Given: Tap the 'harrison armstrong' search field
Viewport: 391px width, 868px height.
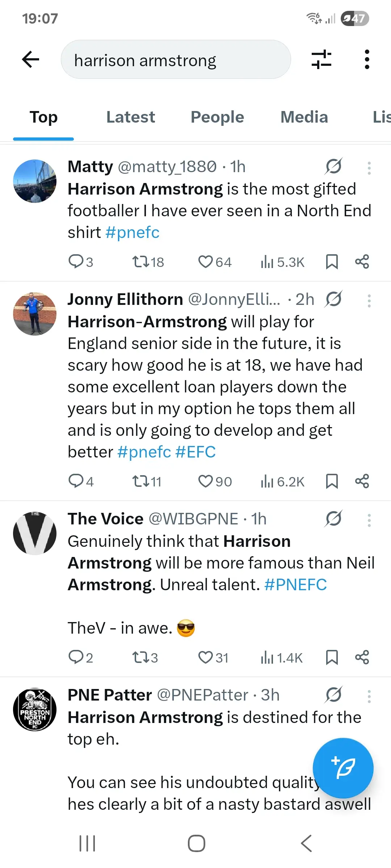Looking at the screenshot, I should (x=176, y=60).
